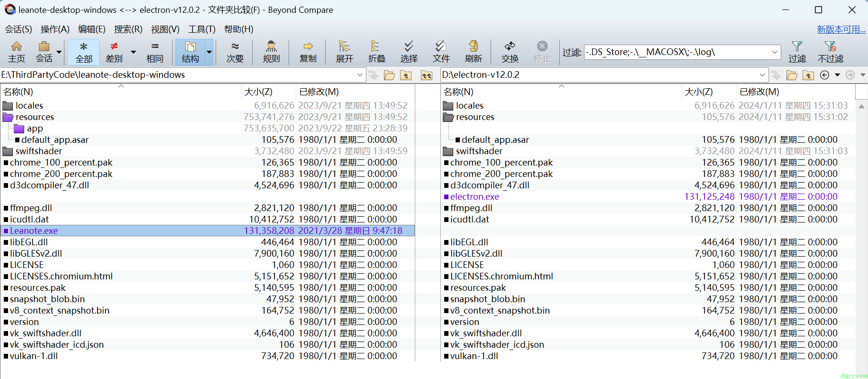Open the 工具(T) menu
This screenshot has width=868, height=379.
202,29
